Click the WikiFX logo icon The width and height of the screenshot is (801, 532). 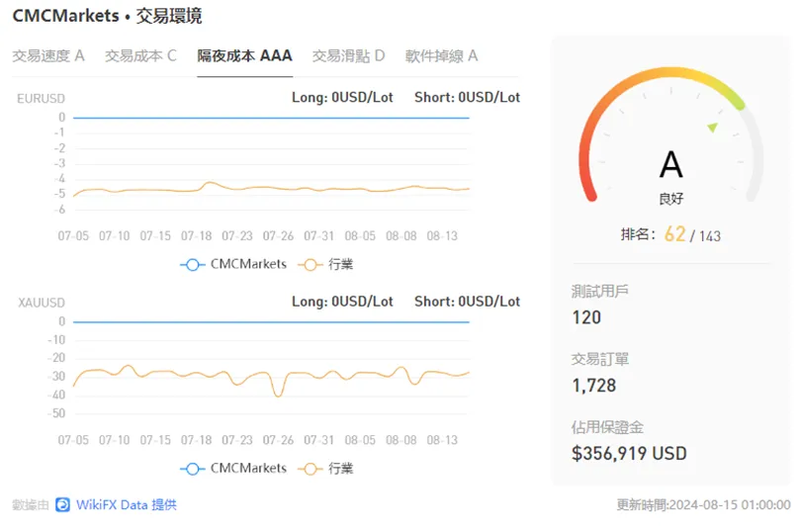point(63,505)
